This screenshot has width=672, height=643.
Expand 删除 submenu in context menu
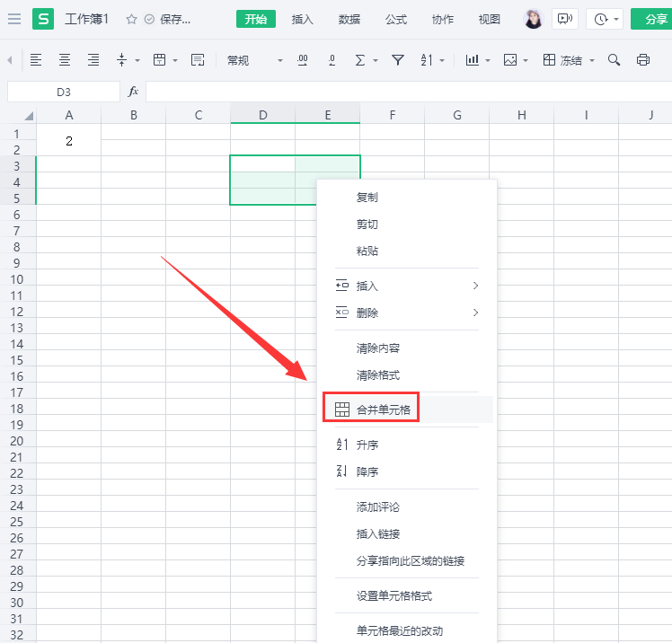407,313
